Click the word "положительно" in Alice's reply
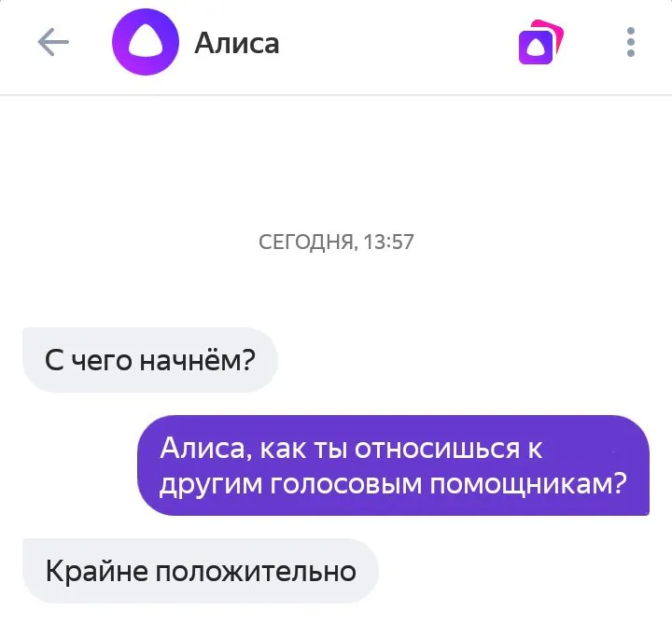The width and height of the screenshot is (672, 638). tap(256, 572)
